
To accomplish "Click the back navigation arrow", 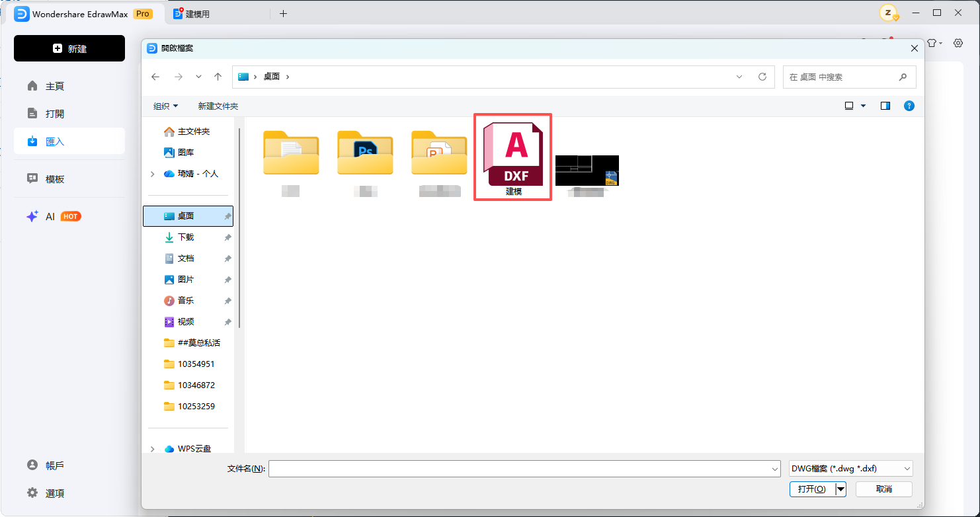I will [155, 77].
